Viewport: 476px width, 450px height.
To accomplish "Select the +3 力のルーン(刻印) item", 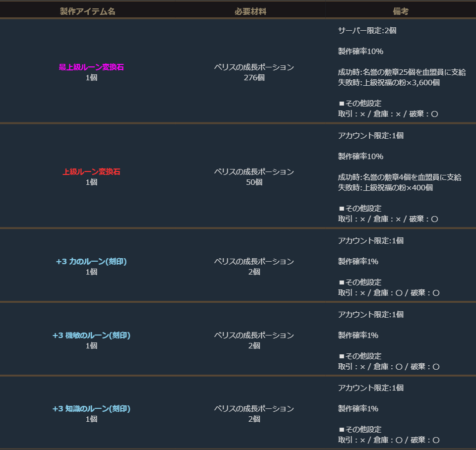I will pyautogui.click(x=91, y=262).
